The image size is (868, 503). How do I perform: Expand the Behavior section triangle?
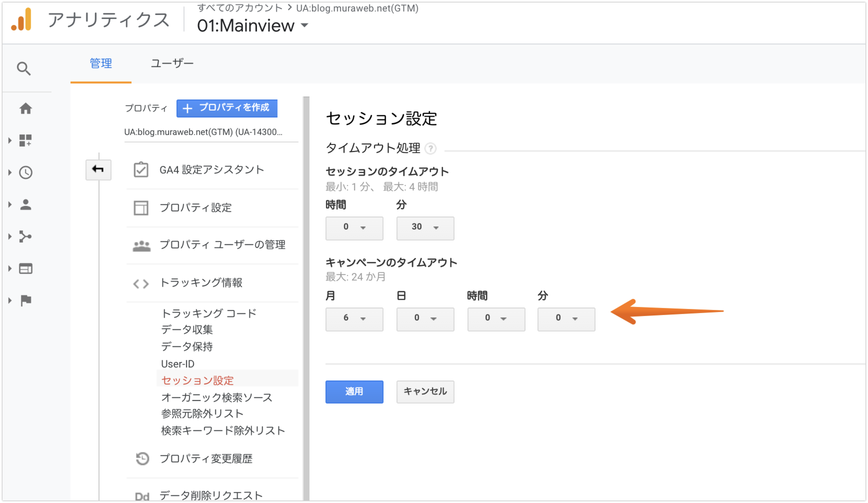point(10,268)
